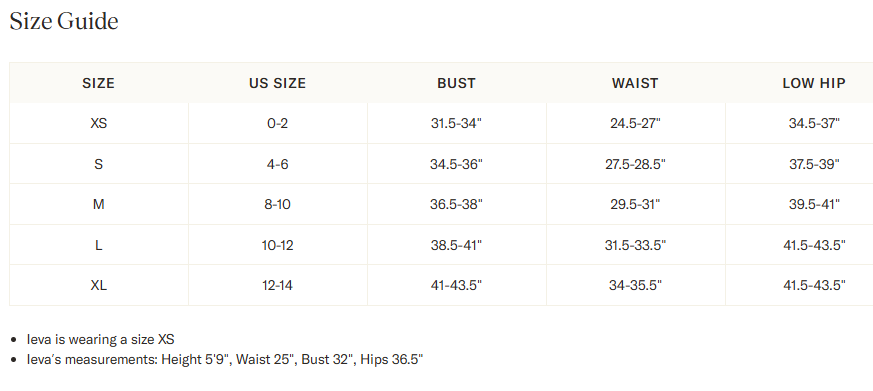Click the 0-2 US size cell

click(x=277, y=123)
